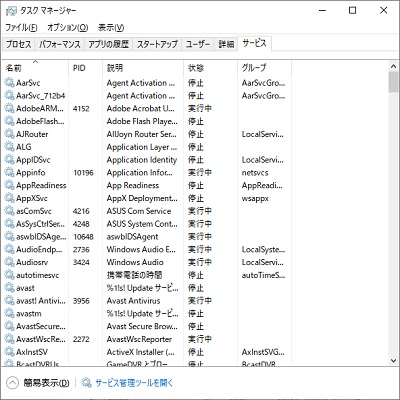Click the gear icon beside AarSvc_712b4
This screenshot has height=400, width=400.
click(x=9, y=96)
